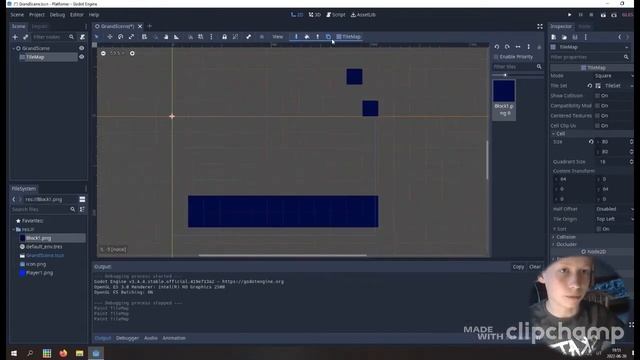
Task: Clear the Output log
Action: click(x=535, y=267)
